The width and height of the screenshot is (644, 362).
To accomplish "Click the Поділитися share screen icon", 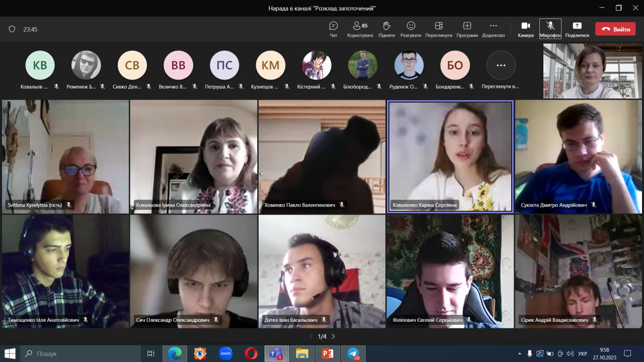I will pyautogui.click(x=577, y=29).
